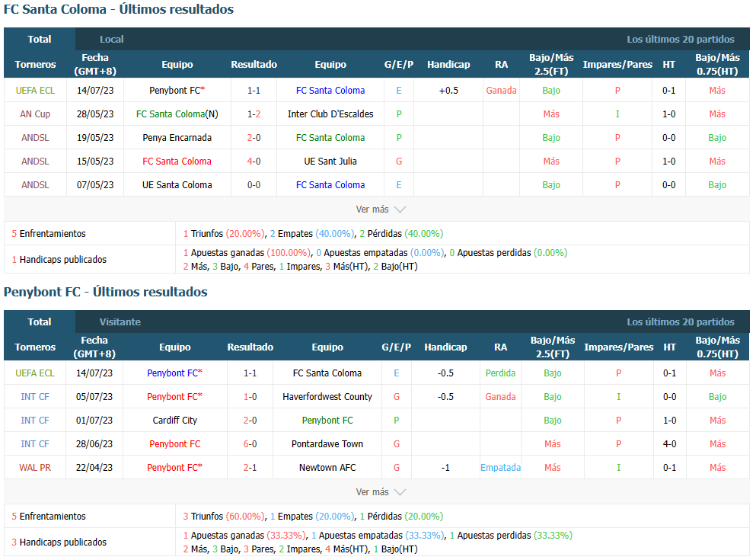Open Newtown AFC team page
The height and width of the screenshot is (560, 756).
pos(327,467)
